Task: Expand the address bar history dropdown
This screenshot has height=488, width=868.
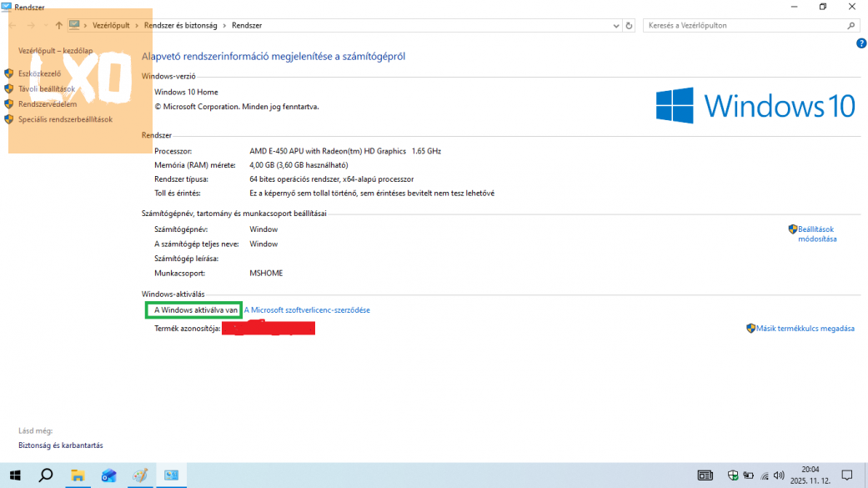Action: point(615,26)
